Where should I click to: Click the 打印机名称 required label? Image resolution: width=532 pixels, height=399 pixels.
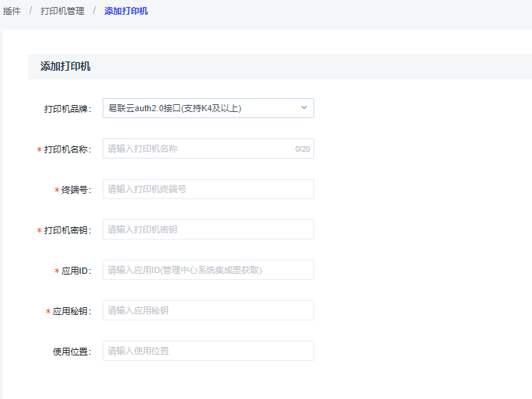click(67, 149)
